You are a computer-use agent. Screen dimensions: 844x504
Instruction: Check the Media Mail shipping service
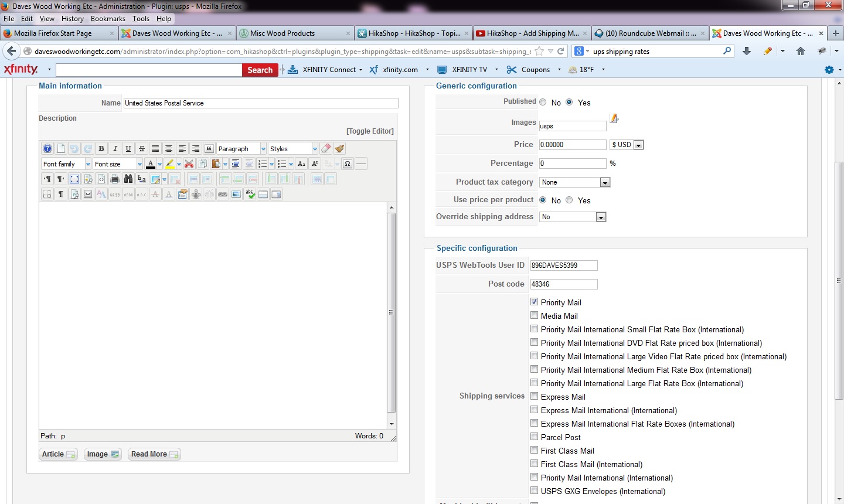(x=534, y=315)
